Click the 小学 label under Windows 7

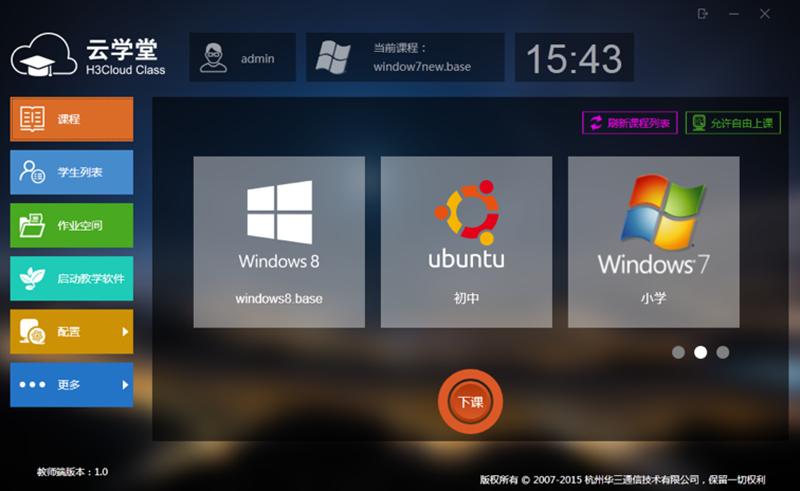[654, 298]
